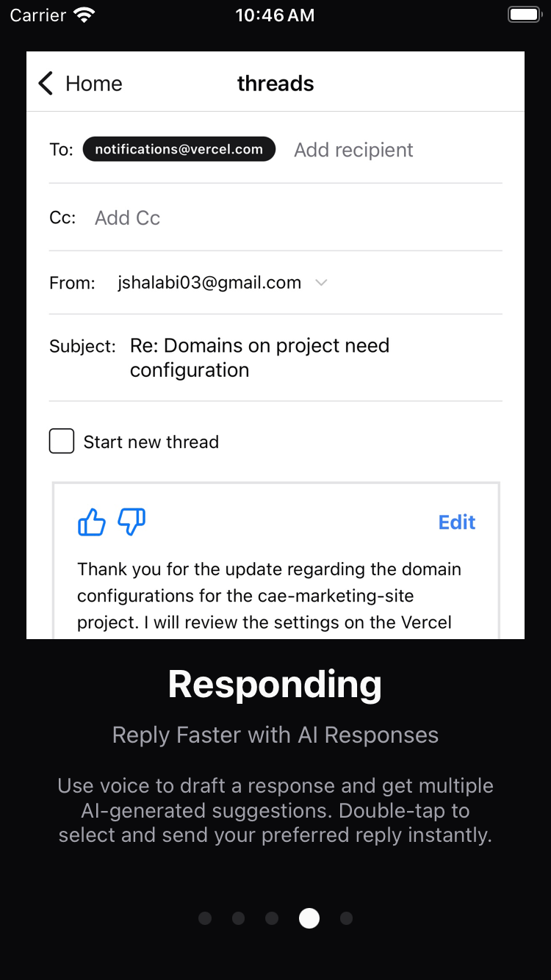
Task: Go to the second onboarding page dot
Action: pos(238,918)
